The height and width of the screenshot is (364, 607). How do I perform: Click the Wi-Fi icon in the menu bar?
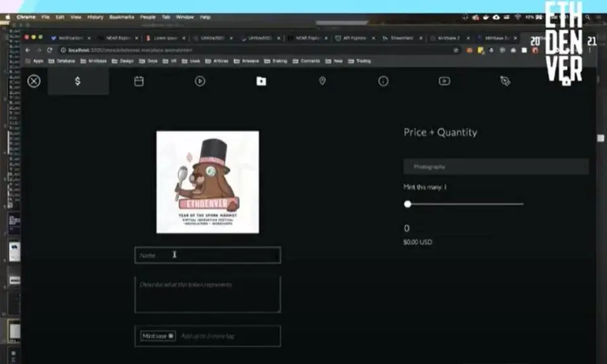click(x=518, y=18)
